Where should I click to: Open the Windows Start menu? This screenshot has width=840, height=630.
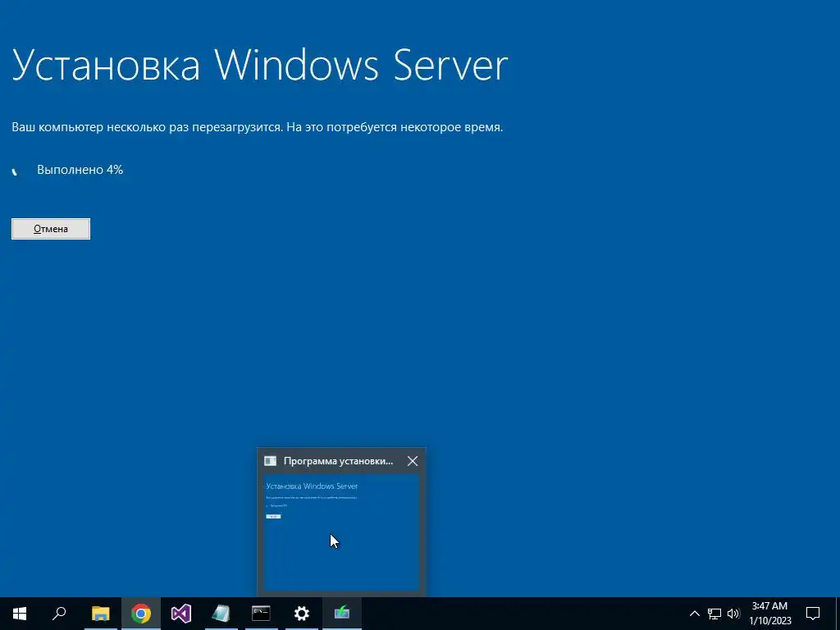(x=20, y=614)
